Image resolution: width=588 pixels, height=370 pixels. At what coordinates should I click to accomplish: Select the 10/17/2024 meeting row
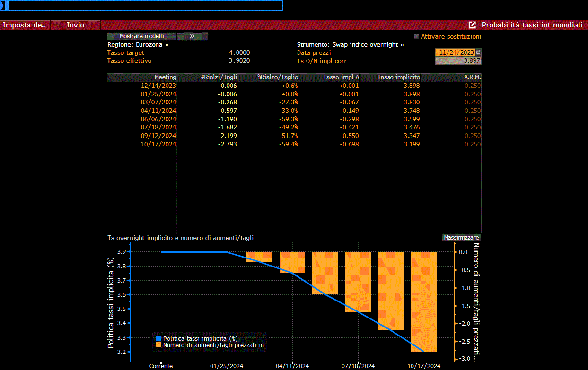pos(294,144)
